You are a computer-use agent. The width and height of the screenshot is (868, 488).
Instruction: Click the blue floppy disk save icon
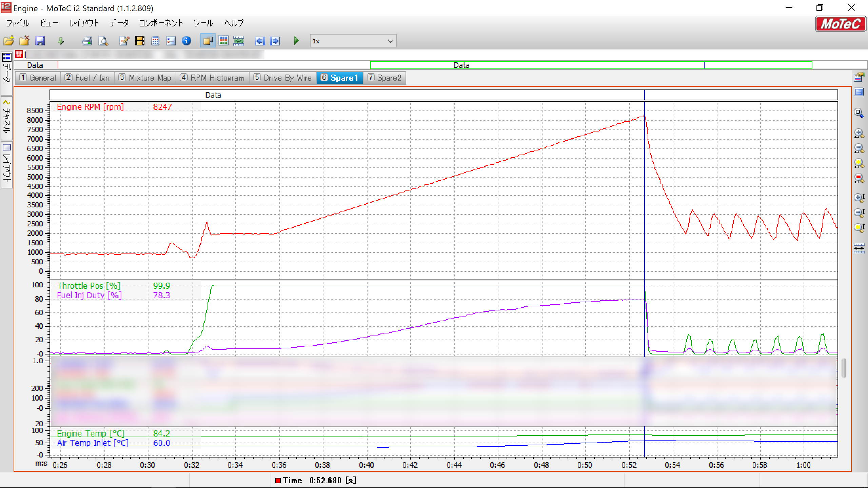point(40,41)
